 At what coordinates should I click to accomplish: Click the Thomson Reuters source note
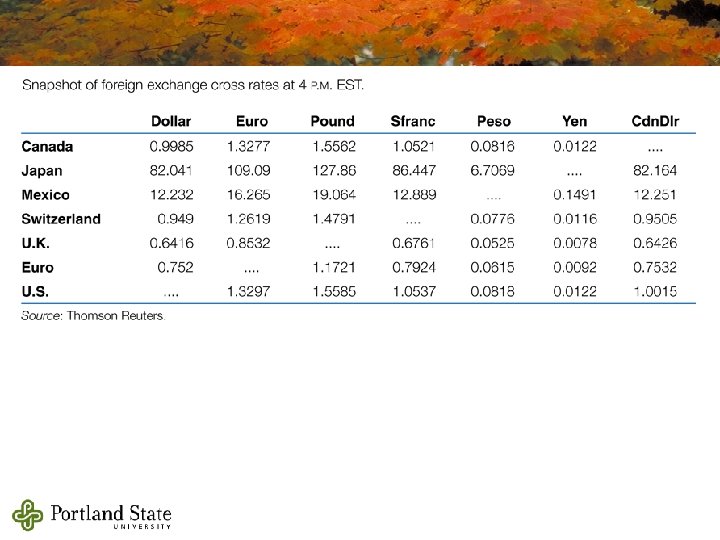tap(93, 315)
